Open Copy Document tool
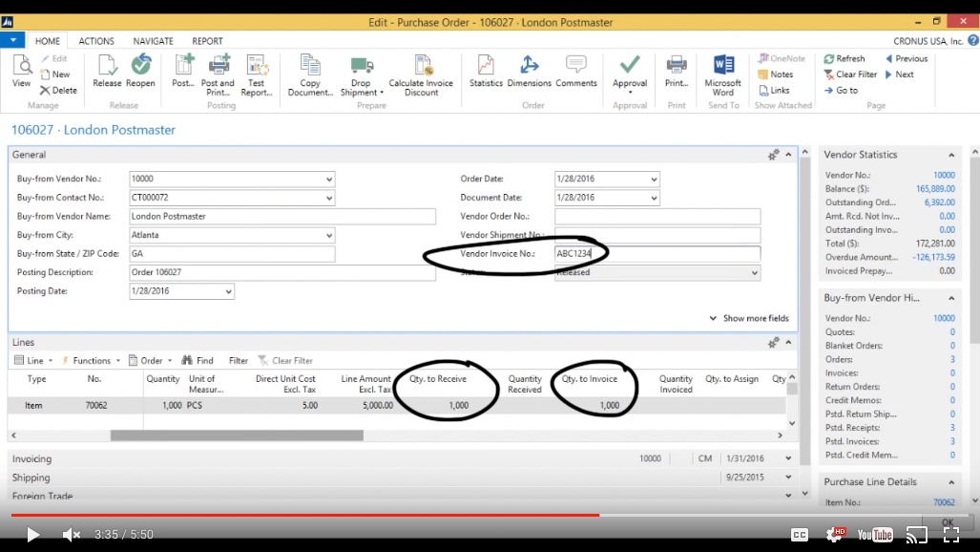 (x=310, y=75)
